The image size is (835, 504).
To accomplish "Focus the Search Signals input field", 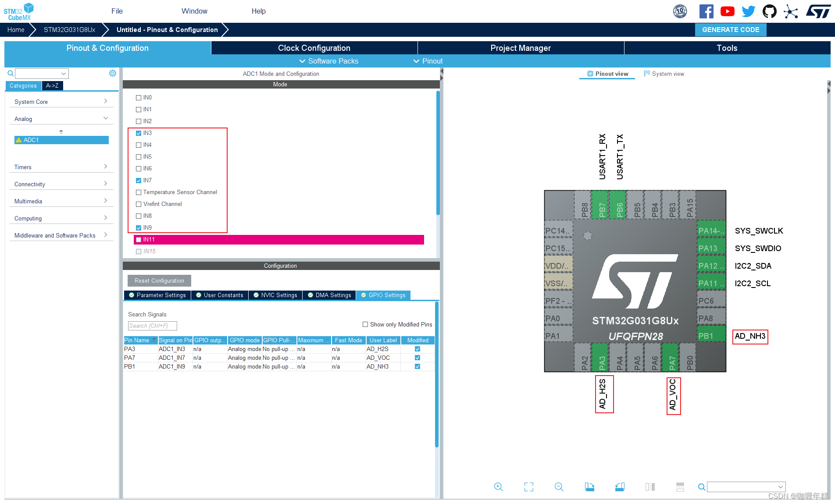I will pos(152,326).
